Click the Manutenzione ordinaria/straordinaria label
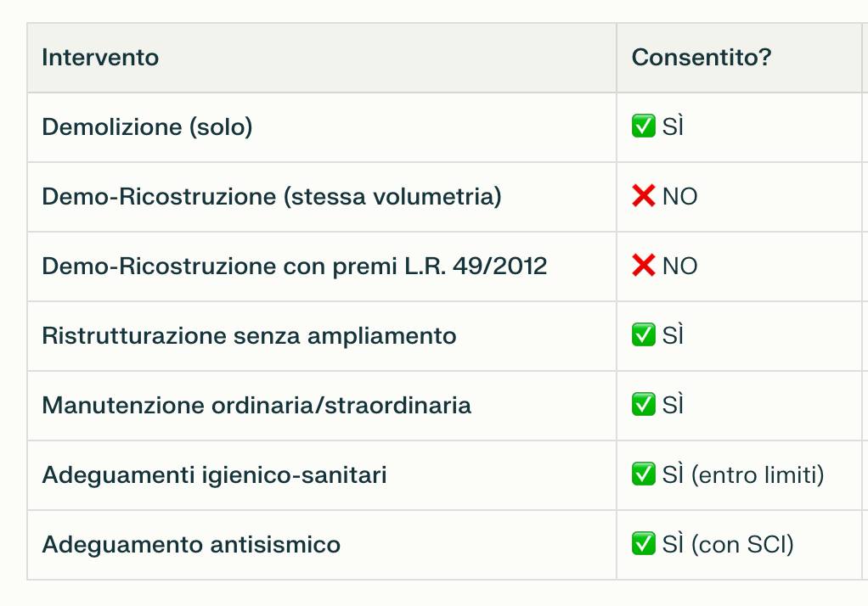This screenshot has height=606, width=868. tap(256, 406)
